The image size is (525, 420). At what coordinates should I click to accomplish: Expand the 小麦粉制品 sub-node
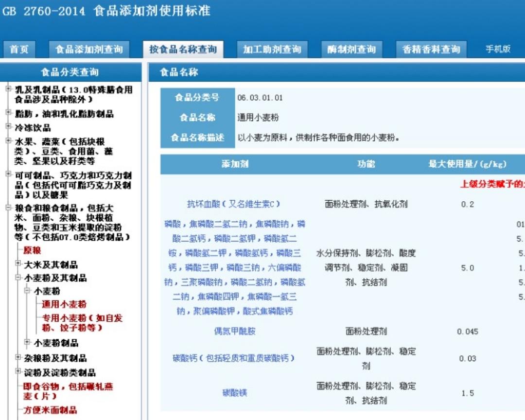coord(28,342)
